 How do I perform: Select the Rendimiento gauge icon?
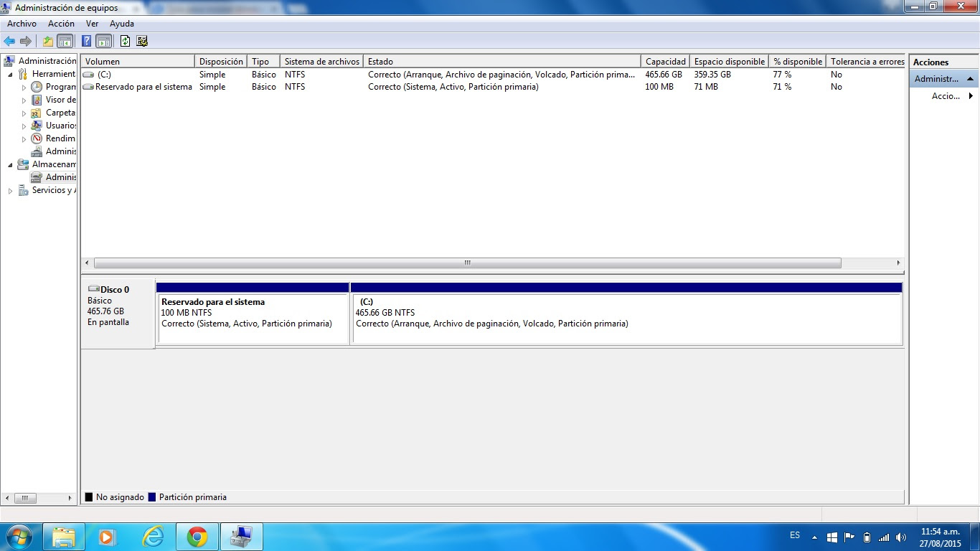coord(37,138)
